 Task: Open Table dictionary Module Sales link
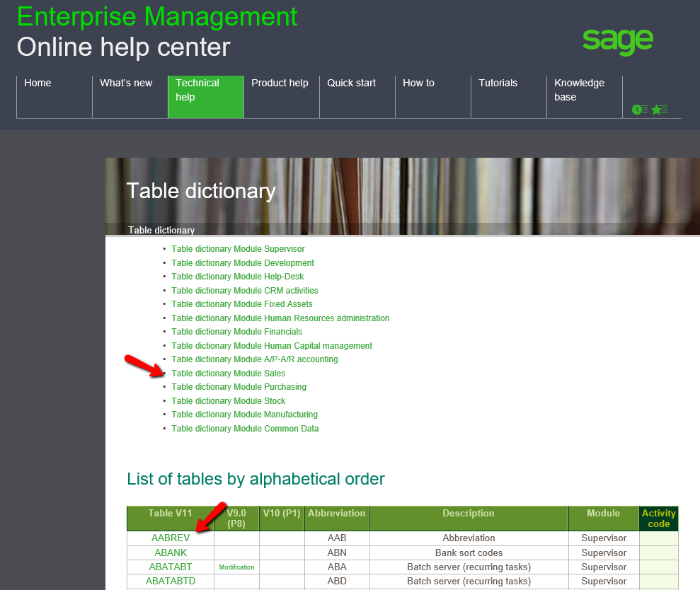click(228, 374)
